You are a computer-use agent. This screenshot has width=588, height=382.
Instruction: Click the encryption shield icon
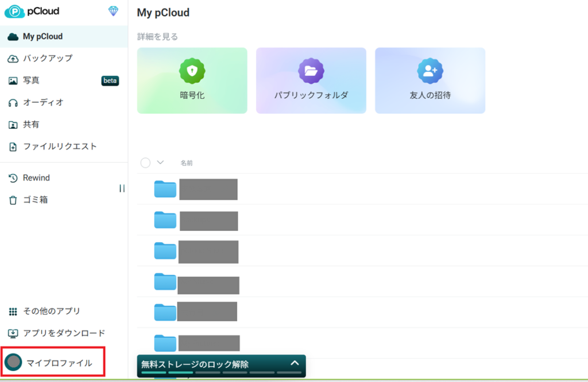coord(192,71)
